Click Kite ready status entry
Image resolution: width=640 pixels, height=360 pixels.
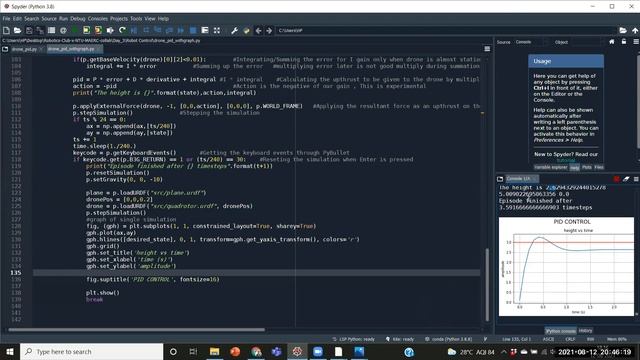(x=400, y=339)
